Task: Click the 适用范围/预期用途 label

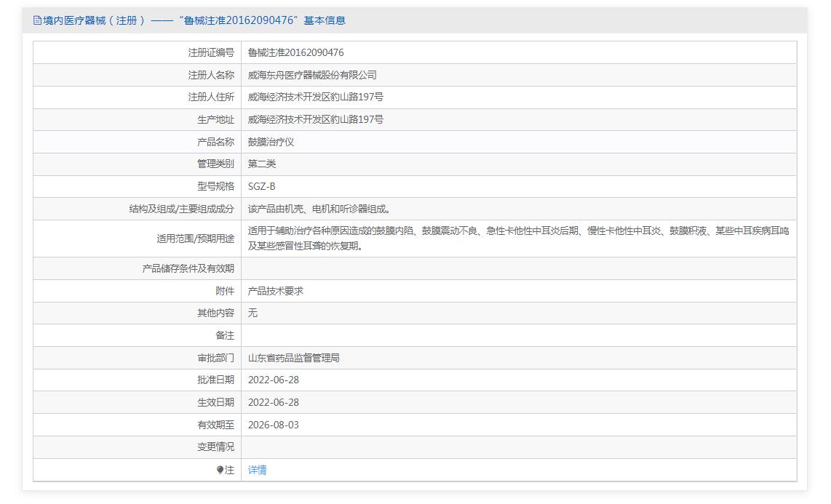Action: (x=196, y=239)
